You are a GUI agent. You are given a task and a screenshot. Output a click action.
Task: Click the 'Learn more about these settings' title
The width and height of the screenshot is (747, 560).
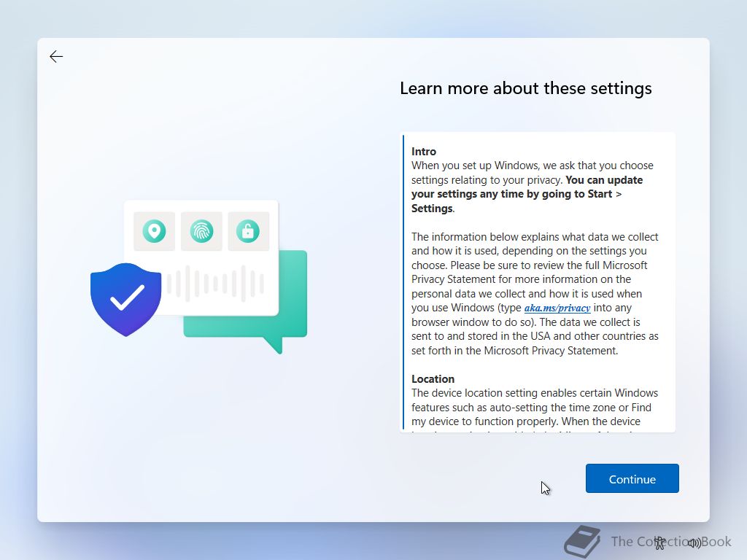525,88
